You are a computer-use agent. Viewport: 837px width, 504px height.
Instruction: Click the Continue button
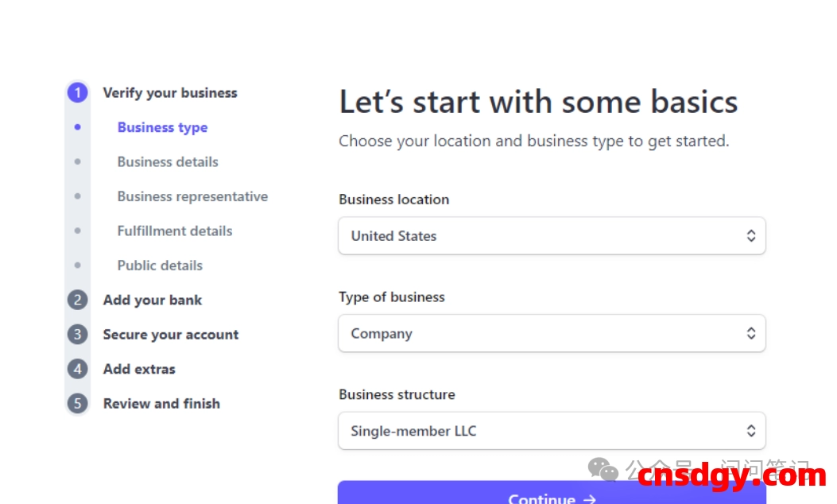click(552, 498)
